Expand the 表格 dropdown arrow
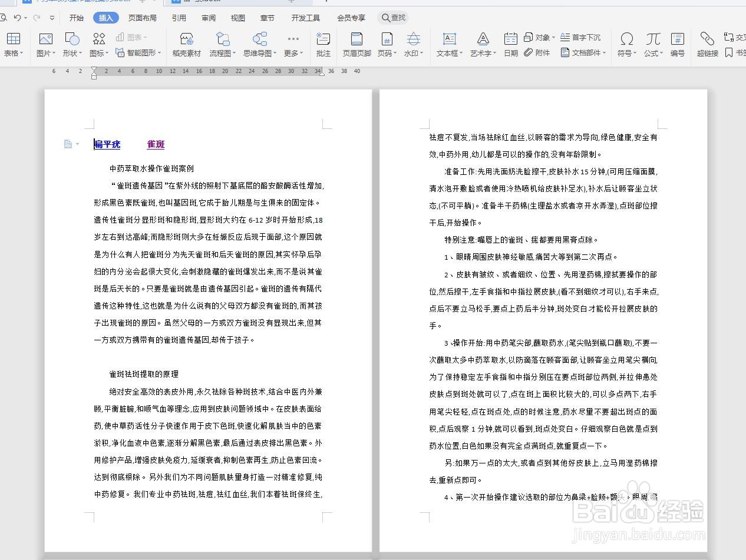 22,53
